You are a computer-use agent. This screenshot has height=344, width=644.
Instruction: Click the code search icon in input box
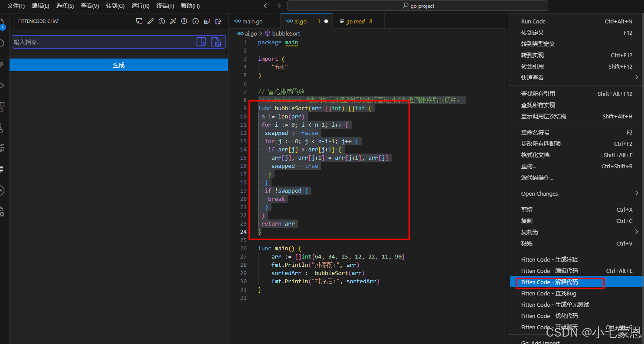tap(201, 42)
